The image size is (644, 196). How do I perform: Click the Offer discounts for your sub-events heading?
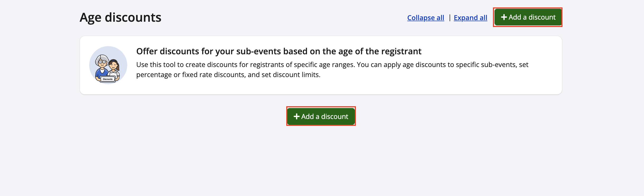279,51
